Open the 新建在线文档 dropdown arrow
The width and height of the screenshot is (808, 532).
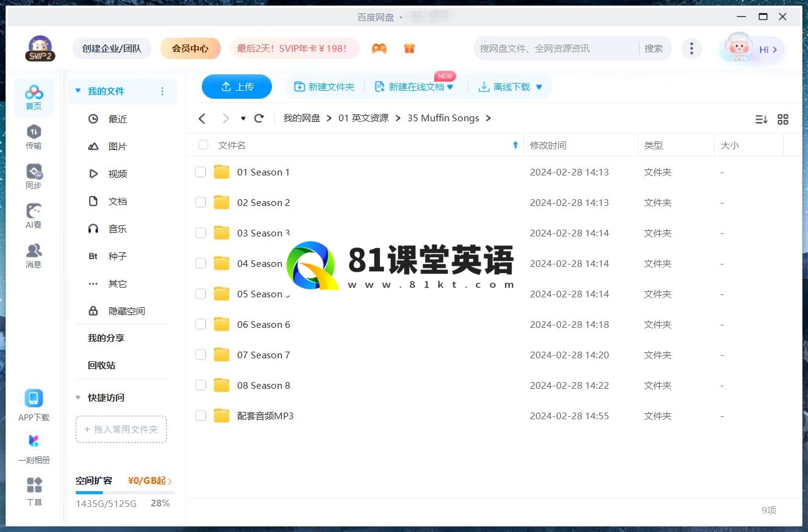point(450,87)
